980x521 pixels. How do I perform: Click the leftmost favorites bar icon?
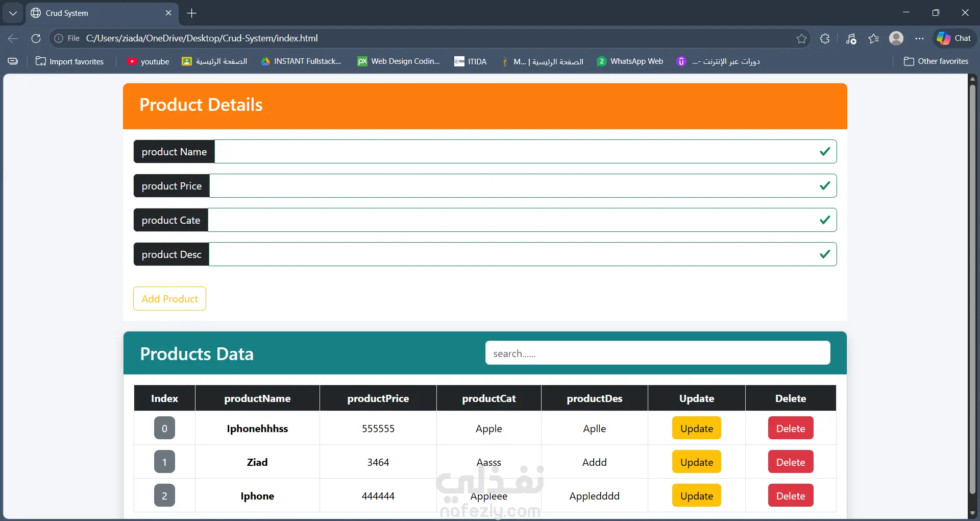[13, 61]
